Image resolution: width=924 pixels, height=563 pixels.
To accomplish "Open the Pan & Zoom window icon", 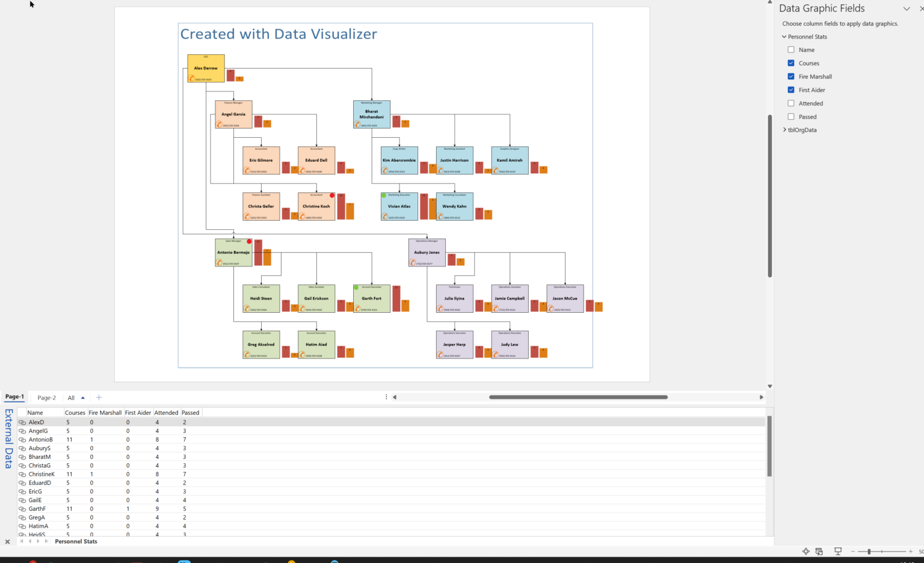I will [805, 551].
